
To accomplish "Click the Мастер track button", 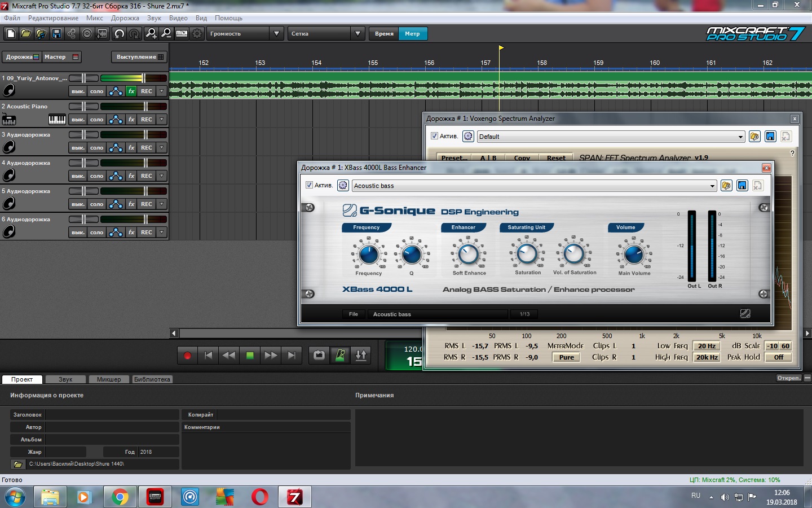I will pos(61,57).
